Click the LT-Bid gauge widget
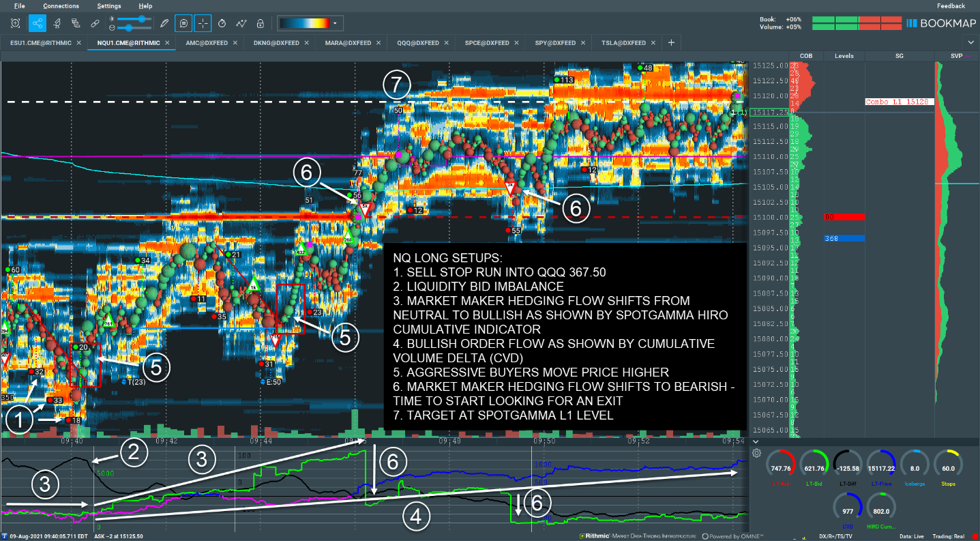This screenshot has width=980, height=541. (x=814, y=469)
